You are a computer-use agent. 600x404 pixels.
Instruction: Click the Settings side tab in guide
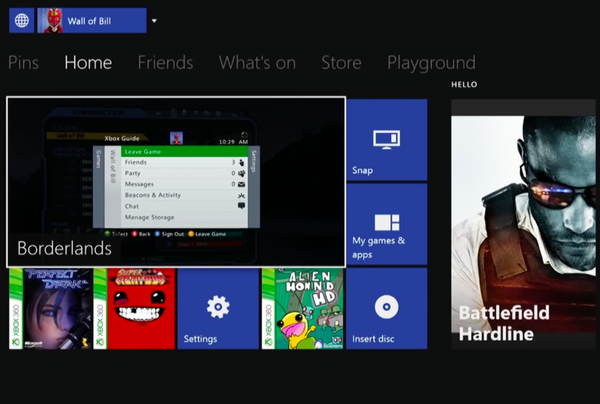(254, 187)
